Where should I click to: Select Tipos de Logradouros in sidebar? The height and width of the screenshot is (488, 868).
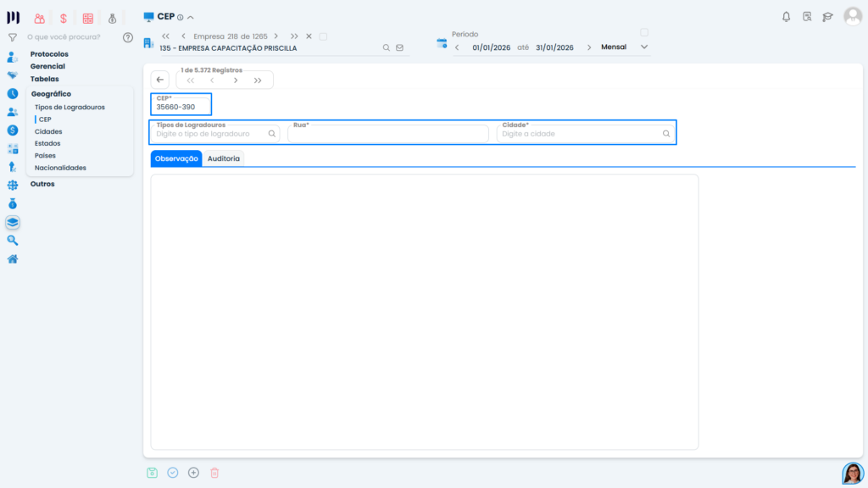tap(70, 108)
